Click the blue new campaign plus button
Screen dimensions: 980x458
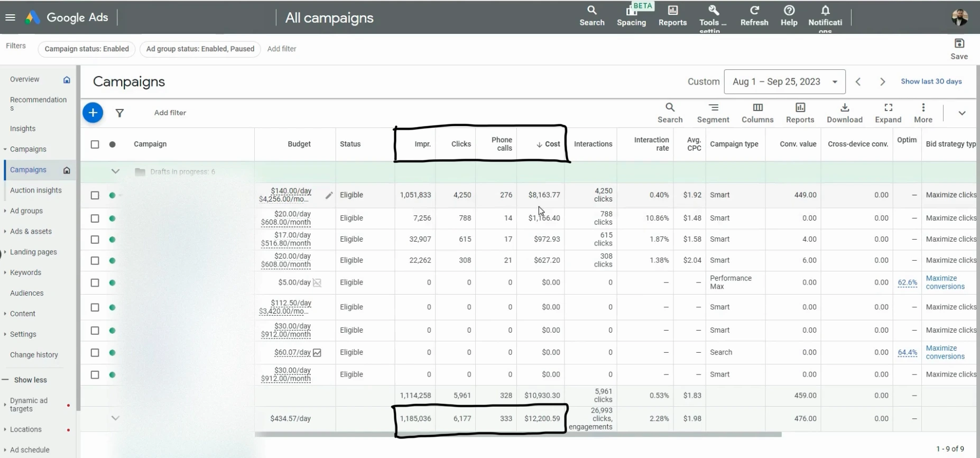tap(93, 113)
